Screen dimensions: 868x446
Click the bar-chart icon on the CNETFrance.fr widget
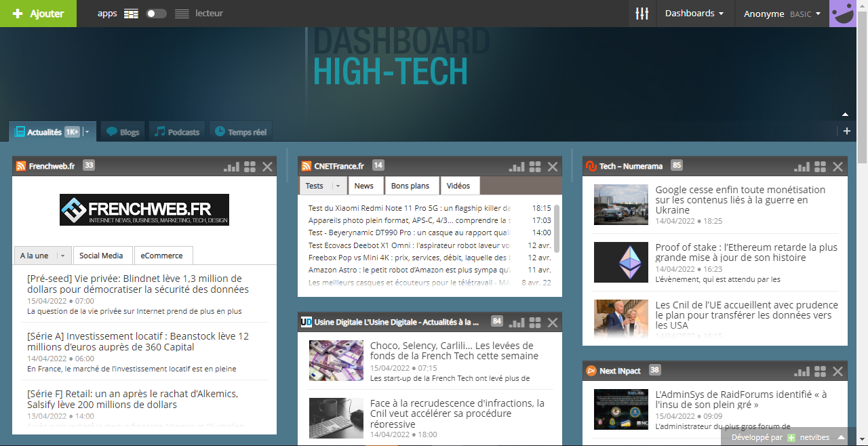(517, 166)
